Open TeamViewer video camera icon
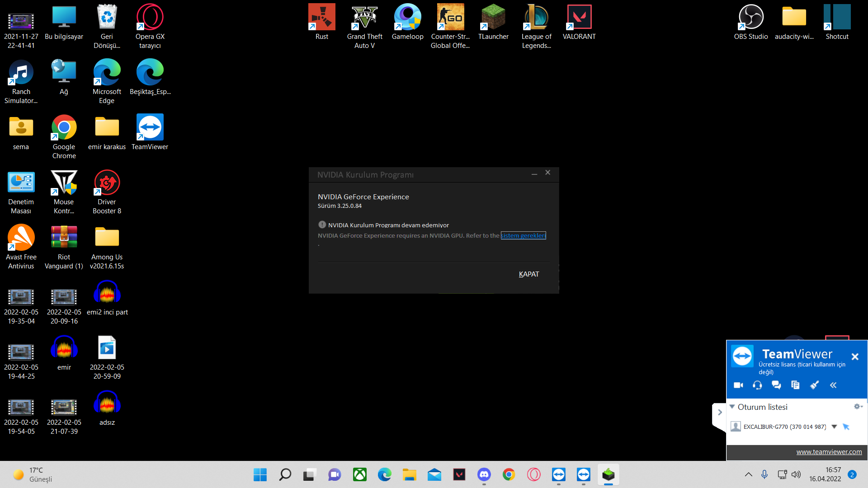 click(x=738, y=385)
